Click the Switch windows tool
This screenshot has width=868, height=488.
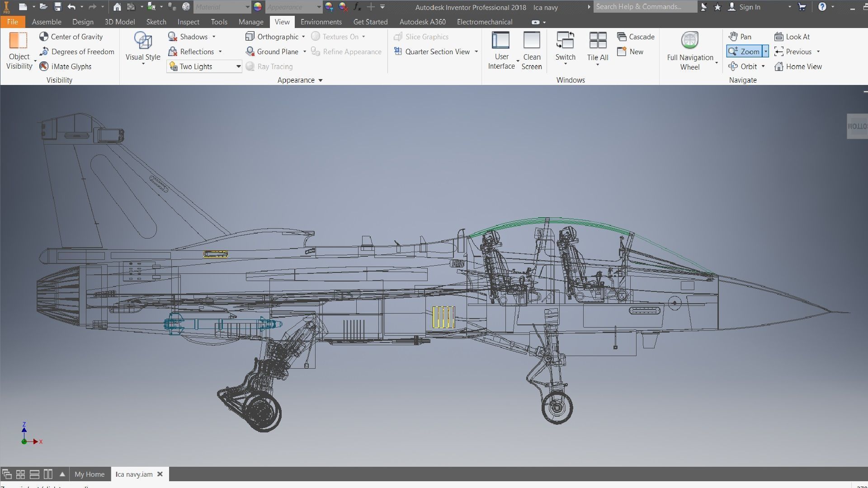coord(565,48)
